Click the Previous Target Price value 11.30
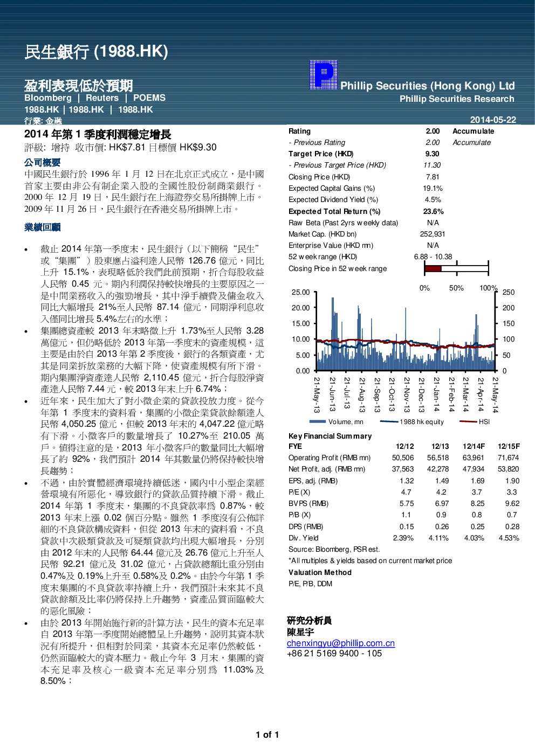The width and height of the screenshot is (535, 756). (432, 165)
